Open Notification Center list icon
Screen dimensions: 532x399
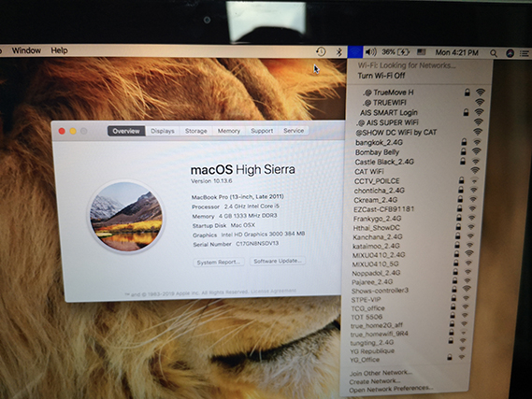tap(525, 53)
